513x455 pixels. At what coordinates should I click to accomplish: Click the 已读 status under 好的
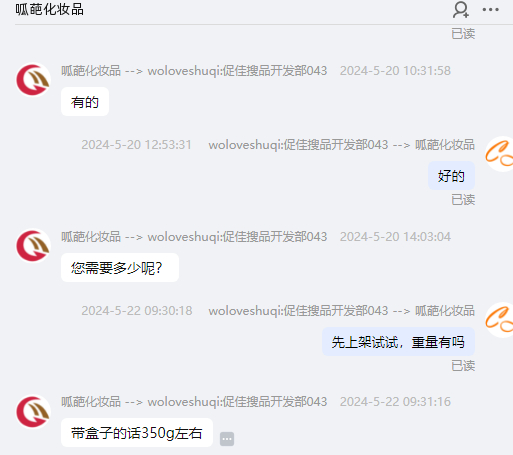pos(463,200)
